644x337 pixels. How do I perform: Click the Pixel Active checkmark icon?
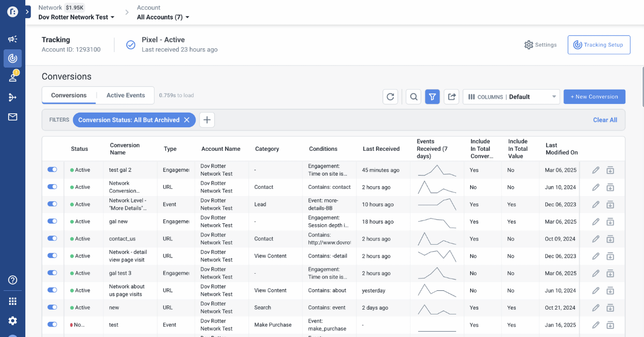130,45
